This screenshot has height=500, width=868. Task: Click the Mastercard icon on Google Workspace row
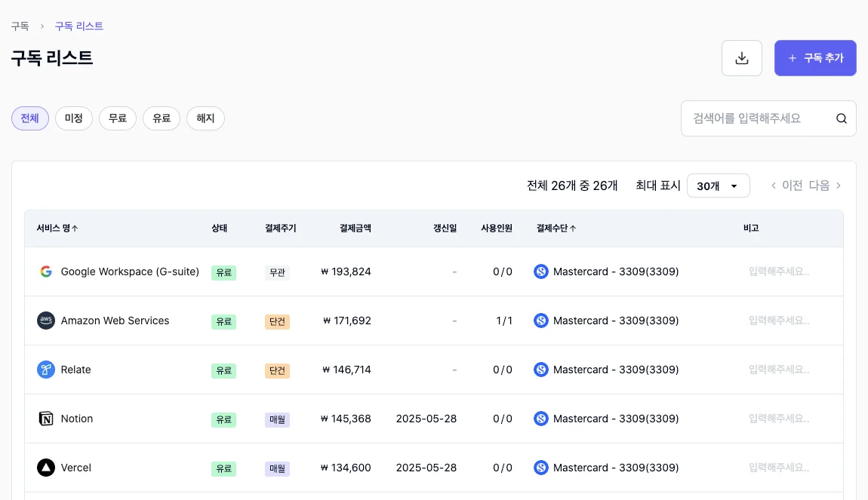point(541,271)
